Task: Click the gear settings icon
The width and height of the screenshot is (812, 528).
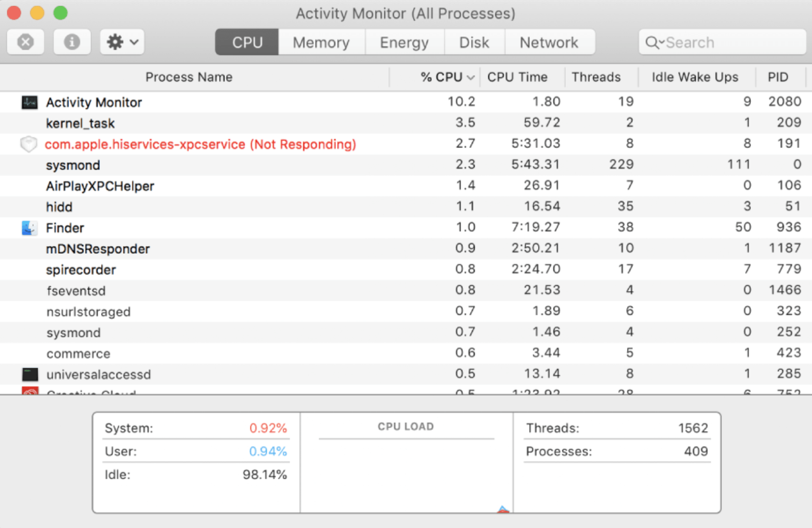Action: tap(115, 42)
